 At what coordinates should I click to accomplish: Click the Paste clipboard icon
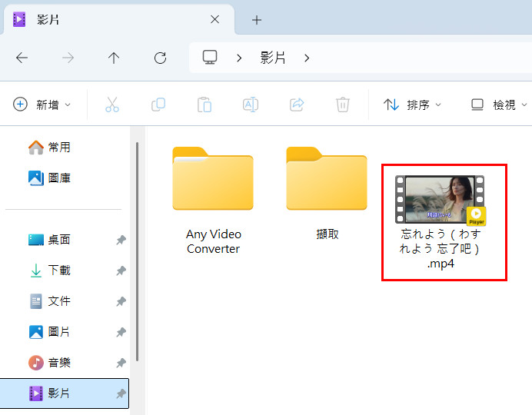coord(204,105)
